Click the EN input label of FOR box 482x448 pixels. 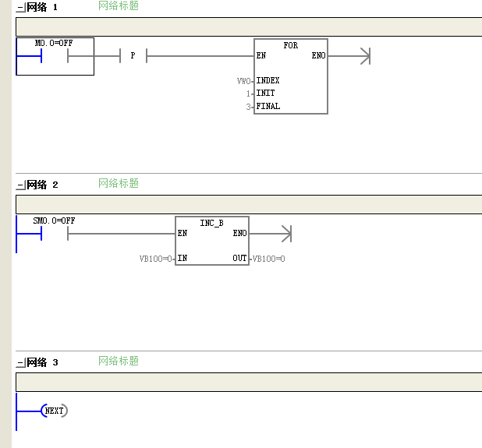(261, 55)
